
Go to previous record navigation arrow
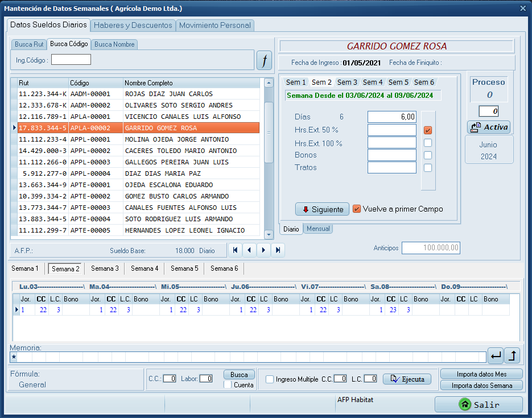point(249,250)
